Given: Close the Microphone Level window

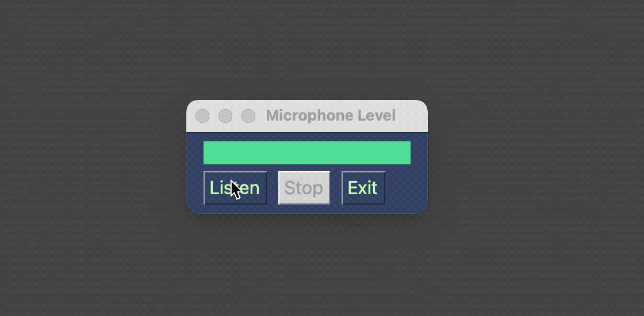Looking at the screenshot, I should pyautogui.click(x=202, y=116).
